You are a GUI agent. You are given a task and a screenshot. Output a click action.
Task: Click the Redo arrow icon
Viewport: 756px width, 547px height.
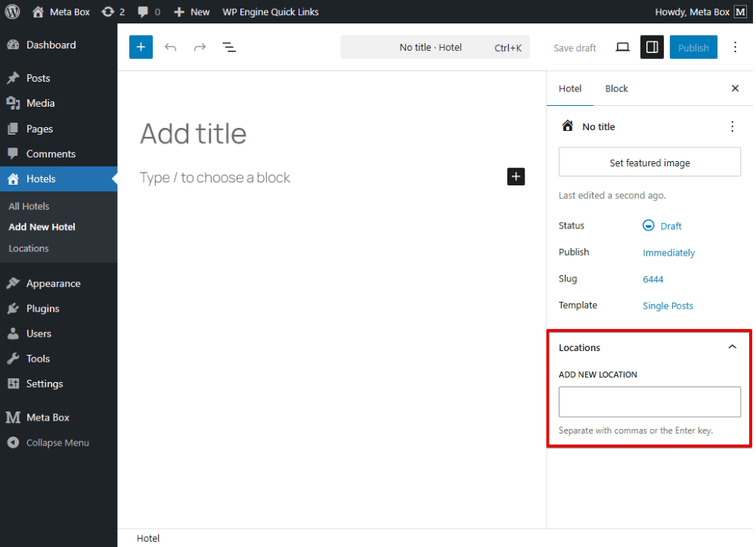point(200,47)
